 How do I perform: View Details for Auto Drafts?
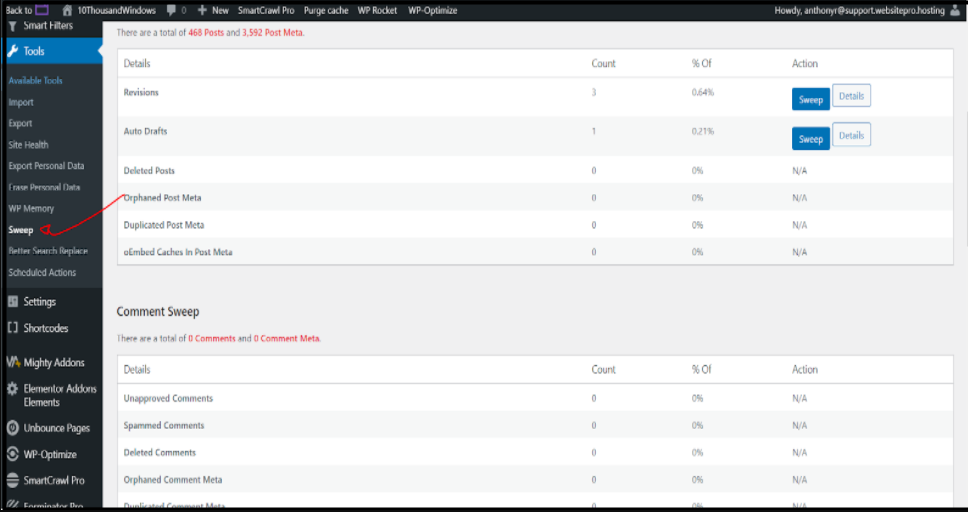[851, 135]
